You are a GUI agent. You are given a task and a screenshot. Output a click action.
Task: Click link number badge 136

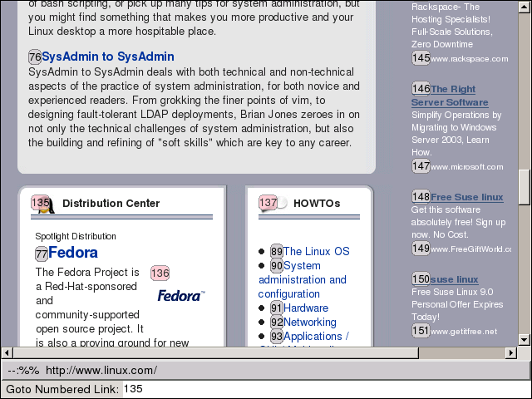pyautogui.click(x=160, y=273)
